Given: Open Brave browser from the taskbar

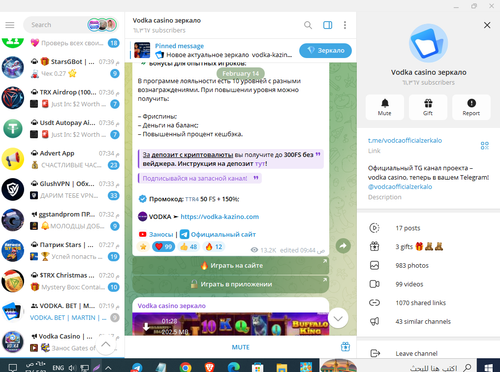Looking at the screenshot, I should click(x=209, y=367).
